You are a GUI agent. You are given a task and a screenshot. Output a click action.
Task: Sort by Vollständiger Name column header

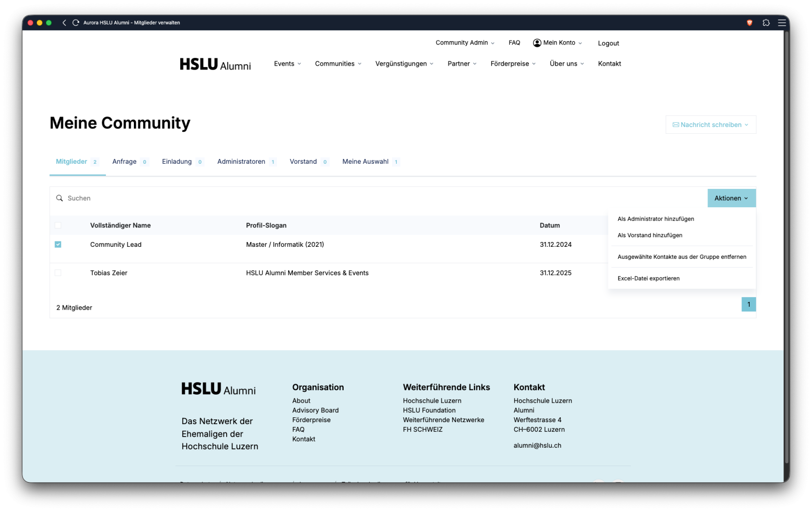pos(120,226)
